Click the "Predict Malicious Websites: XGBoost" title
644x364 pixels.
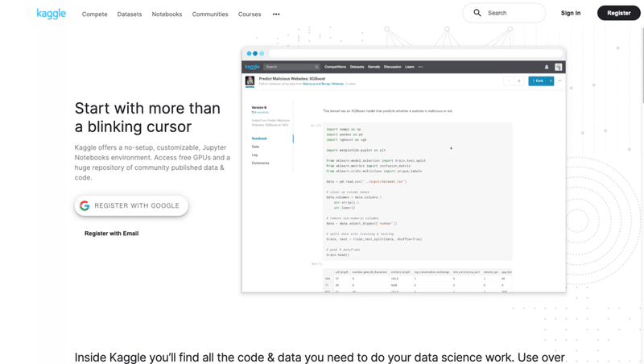[x=291, y=78]
